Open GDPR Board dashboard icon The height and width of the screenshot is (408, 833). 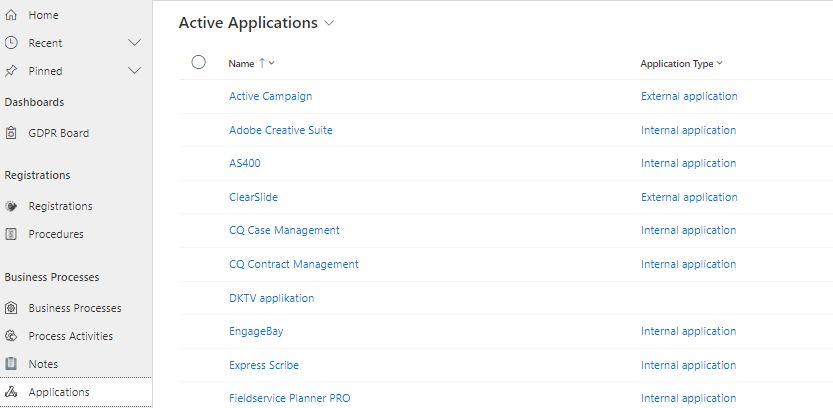[11, 133]
